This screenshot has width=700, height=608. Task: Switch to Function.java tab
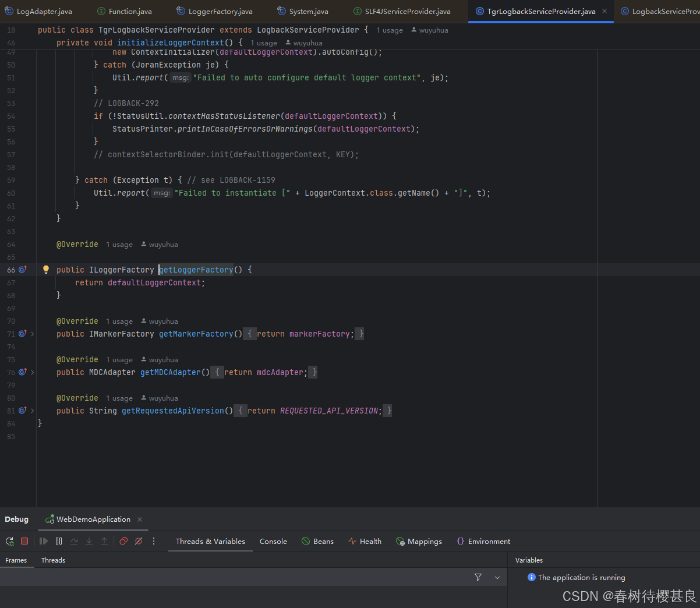(x=124, y=11)
